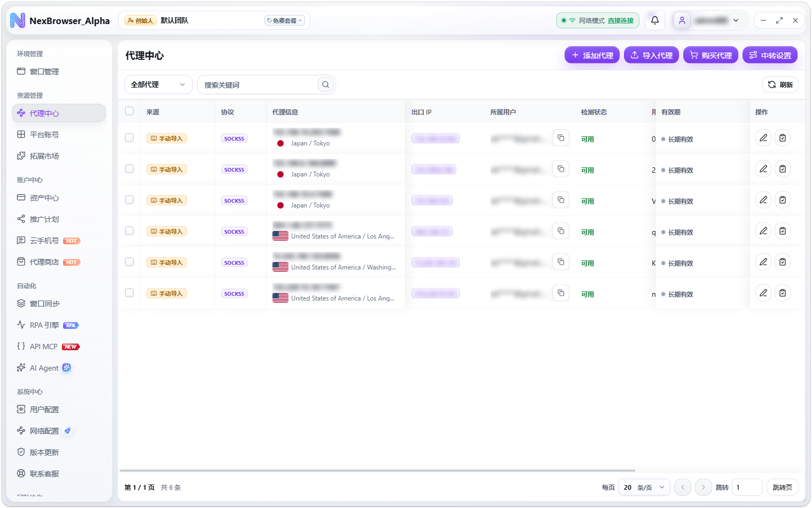Click the NexBrowser logo icon
Image resolution: width=812 pixels, height=508 pixels.
[18, 20]
